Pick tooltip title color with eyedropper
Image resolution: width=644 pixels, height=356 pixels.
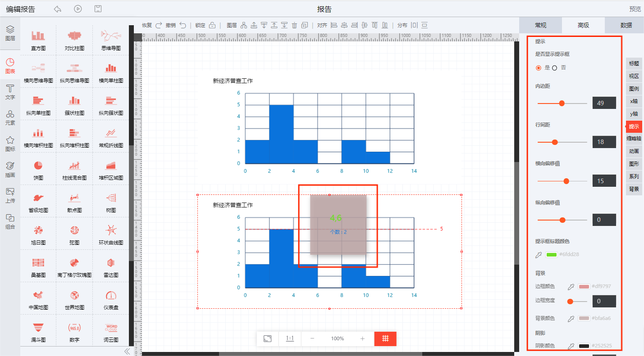538,255
